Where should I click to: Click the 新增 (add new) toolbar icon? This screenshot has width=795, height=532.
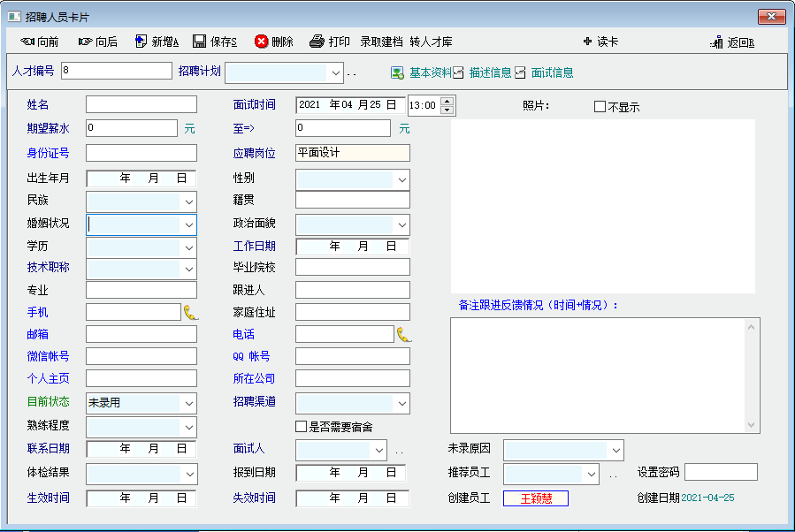[x=141, y=42]
